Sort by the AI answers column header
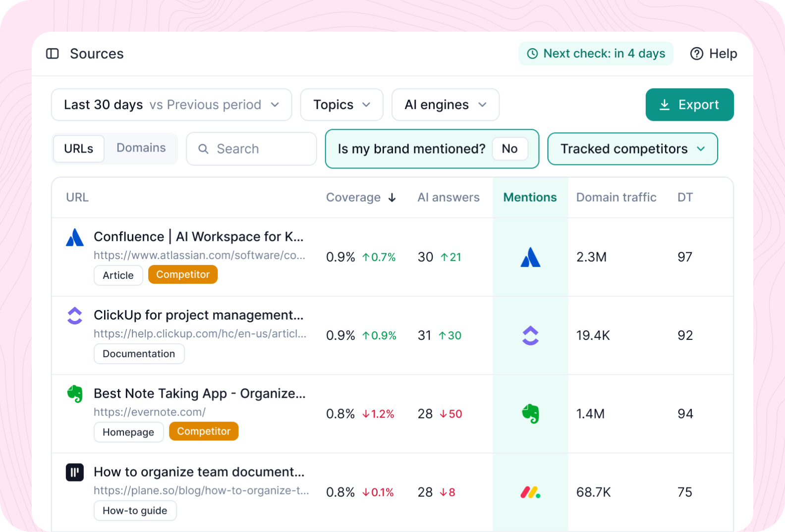 coord(449,198)
